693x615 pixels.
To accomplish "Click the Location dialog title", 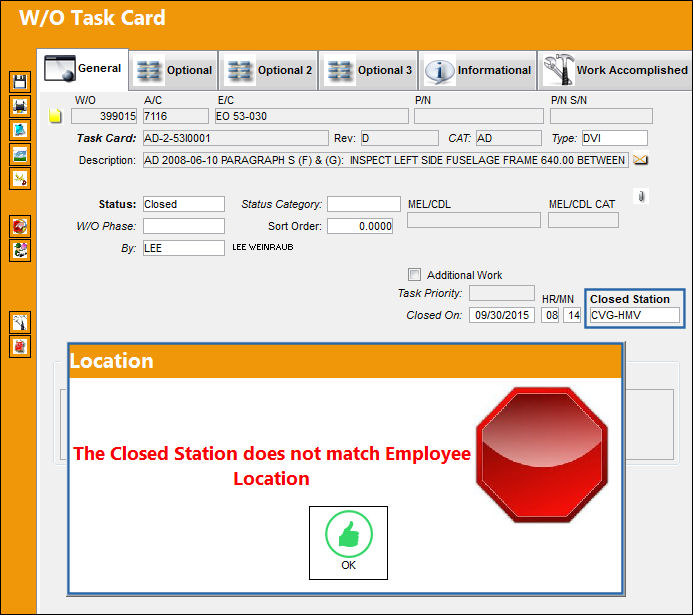I will tap(111, 361).
